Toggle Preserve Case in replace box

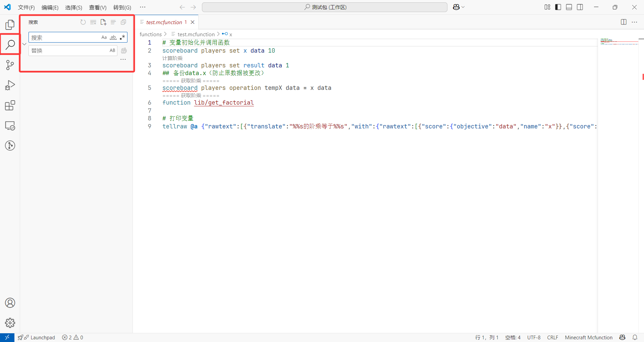(x=112, y=51)
